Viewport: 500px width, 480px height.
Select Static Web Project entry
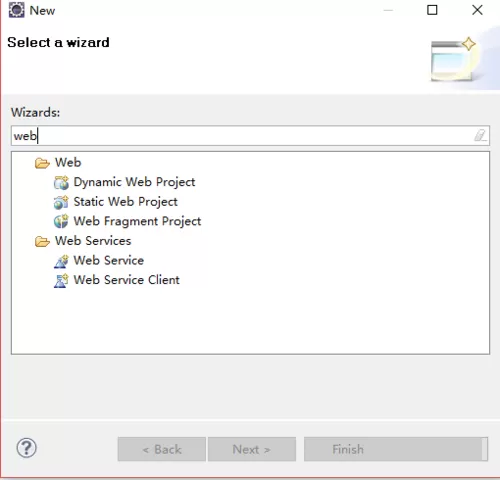pyautogui.click(x=125, y=202)
